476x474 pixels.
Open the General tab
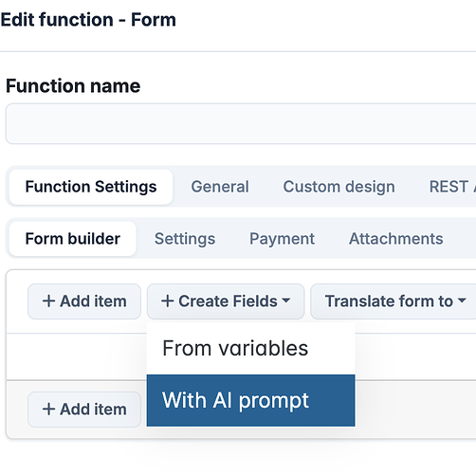(220, 187)
